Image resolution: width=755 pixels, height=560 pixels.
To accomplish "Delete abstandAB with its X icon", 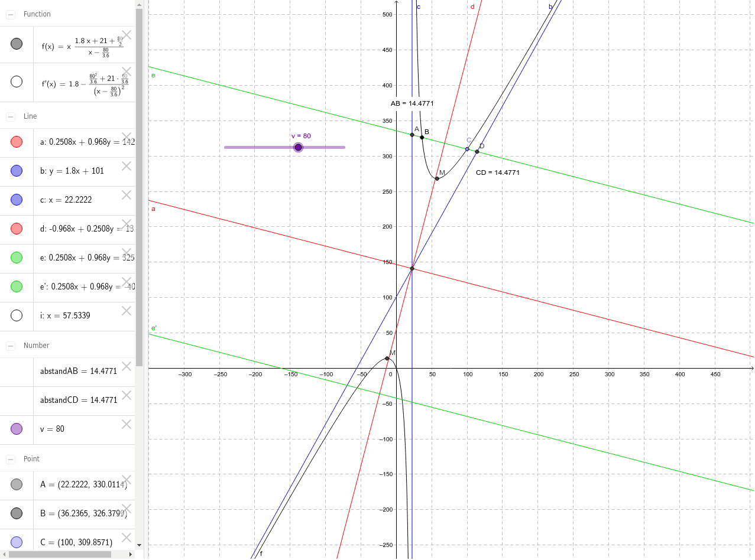I will [126, 366].
